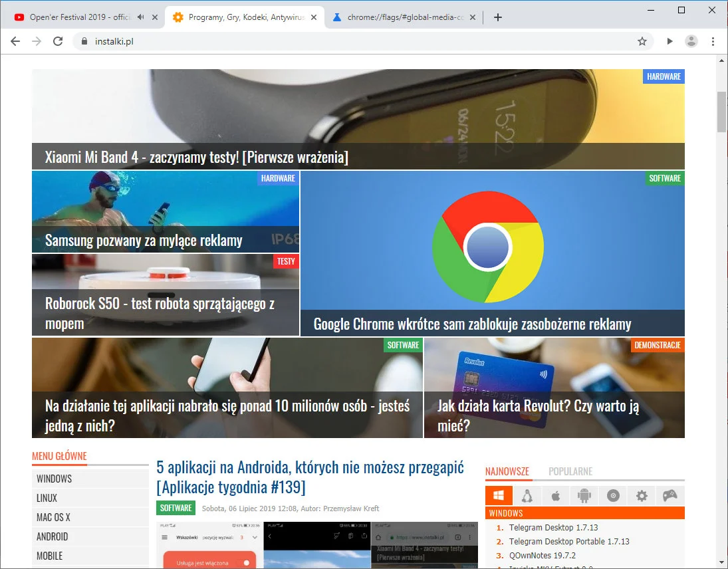Click the Google Chrome ad-blocking article tile

(x=492, y=253)
